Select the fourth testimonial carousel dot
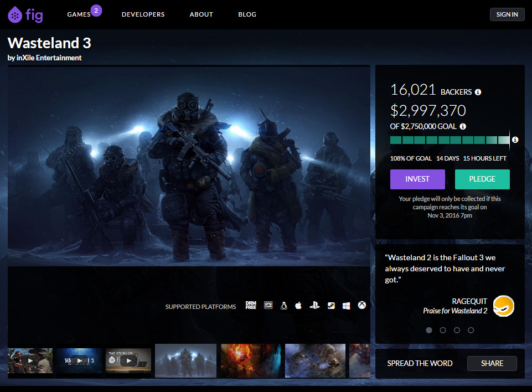The width and height of the screenshot is (532, 392). [x=471, y=330]
